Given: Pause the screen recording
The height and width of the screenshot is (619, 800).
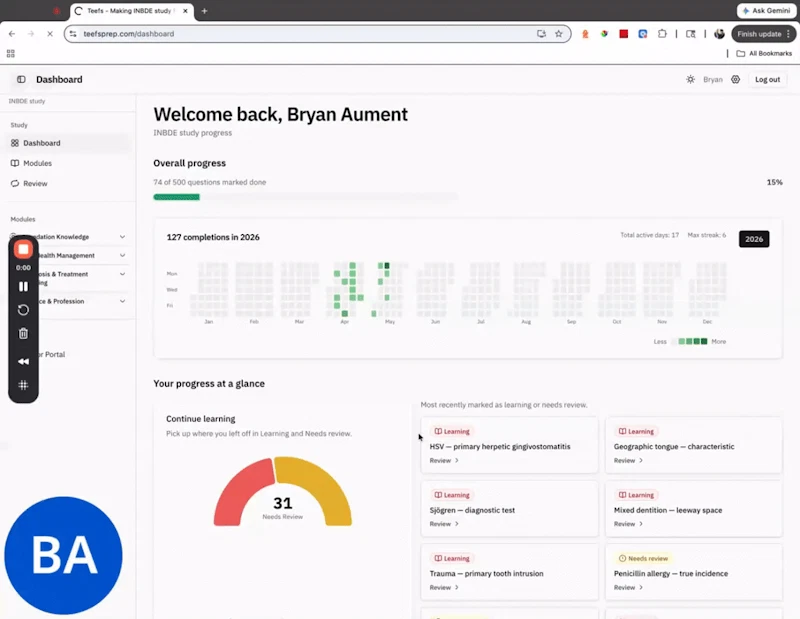Looking at the screenshot, I should tap(23, 286).
